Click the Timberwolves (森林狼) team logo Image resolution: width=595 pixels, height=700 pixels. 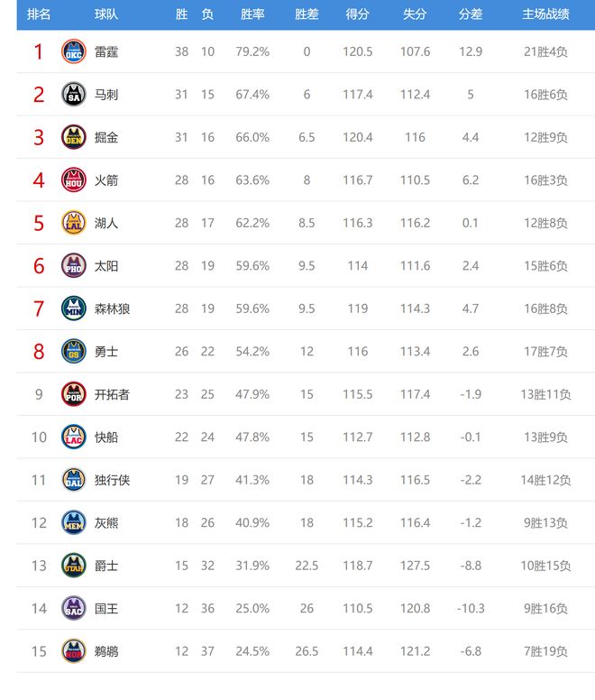click(x=74, y=309)
